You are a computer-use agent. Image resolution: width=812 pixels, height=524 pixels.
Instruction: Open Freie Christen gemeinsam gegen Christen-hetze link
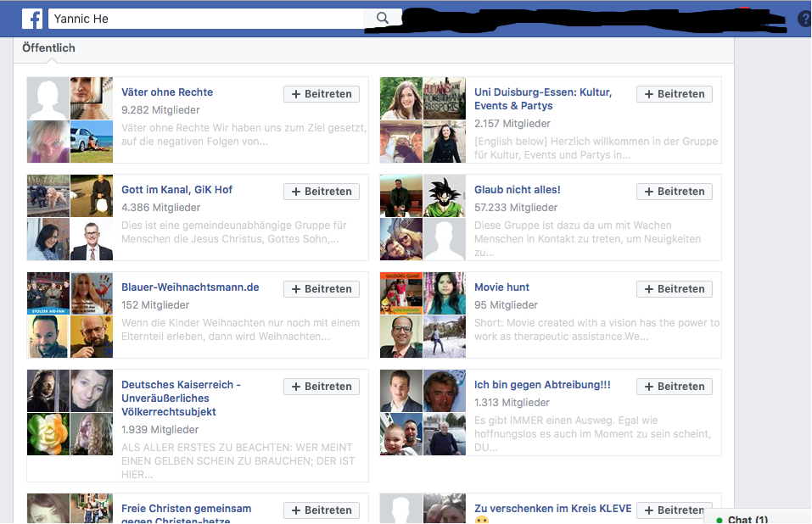pos(187,514)
